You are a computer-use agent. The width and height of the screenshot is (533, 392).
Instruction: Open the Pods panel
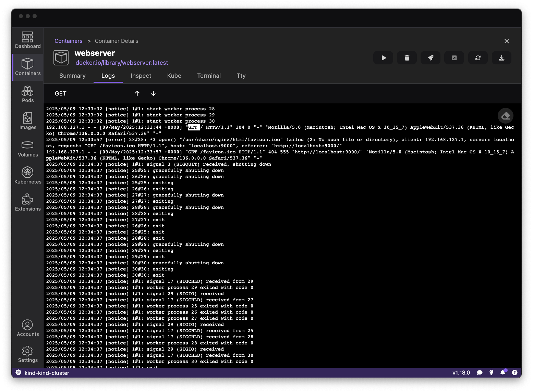27,94
